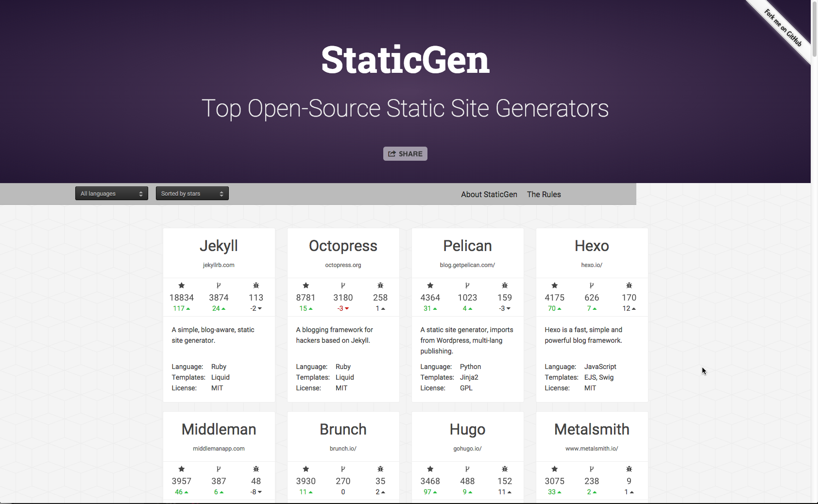The width and height of the screenshot is (818, 504).
Task: Click the star icon on Hugo card
Action: [430, 469]
